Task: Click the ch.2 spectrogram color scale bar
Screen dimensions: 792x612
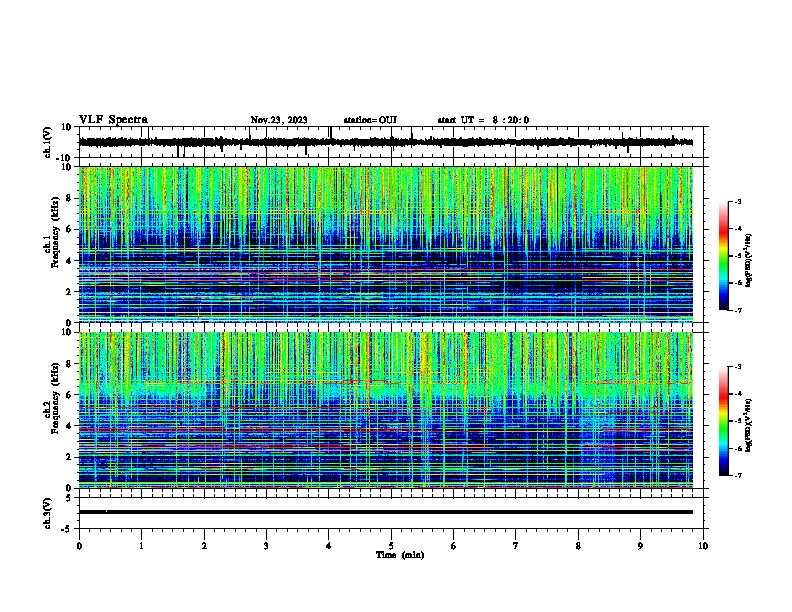Action: click(724, 421)
